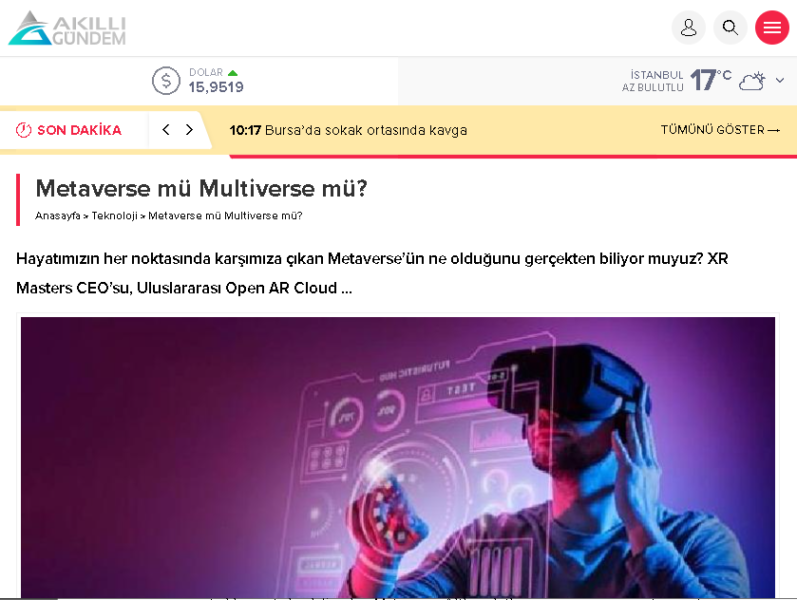Show previous breaking news headline
This screenshot has height=600, width=797.
point(166,130)
